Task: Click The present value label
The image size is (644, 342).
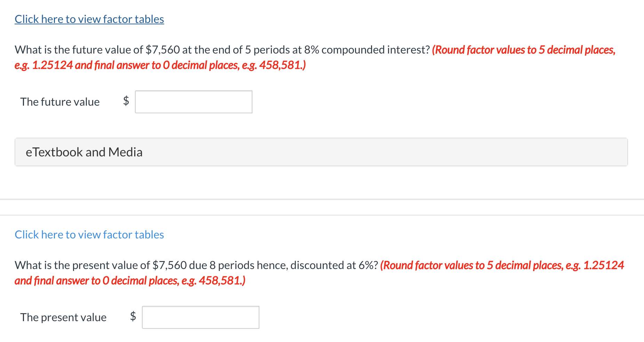Action: click(63, 317)
